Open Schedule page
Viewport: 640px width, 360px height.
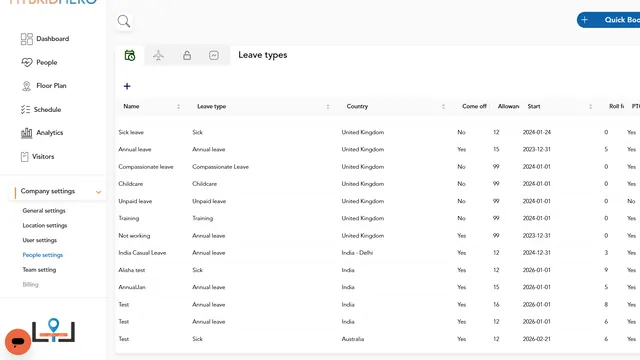47,109
